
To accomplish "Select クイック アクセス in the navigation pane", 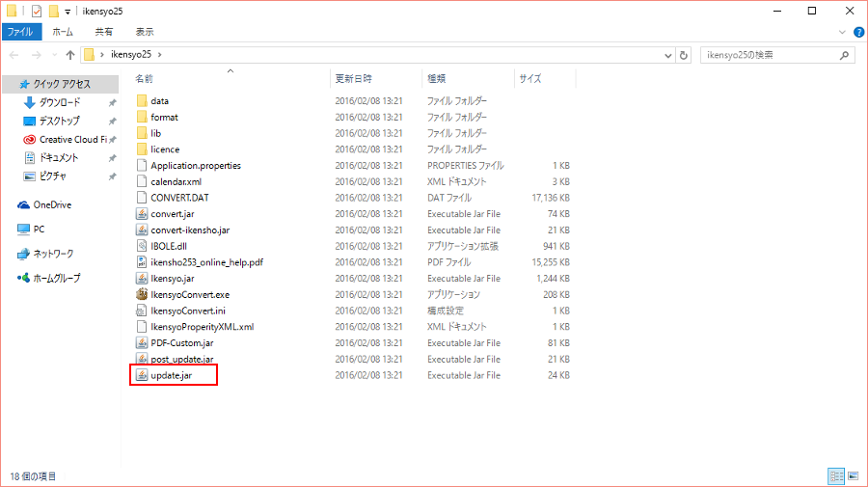I will point(62,84).
